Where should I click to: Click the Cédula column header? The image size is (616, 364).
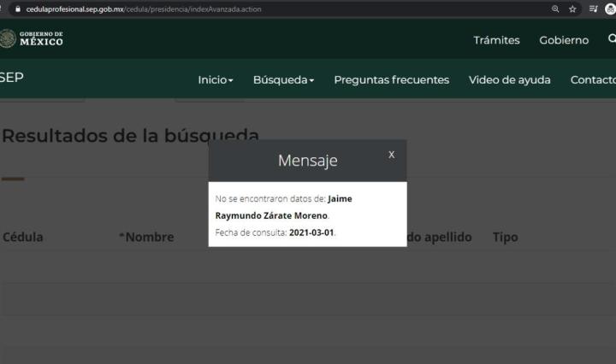[x=22, y=238]
